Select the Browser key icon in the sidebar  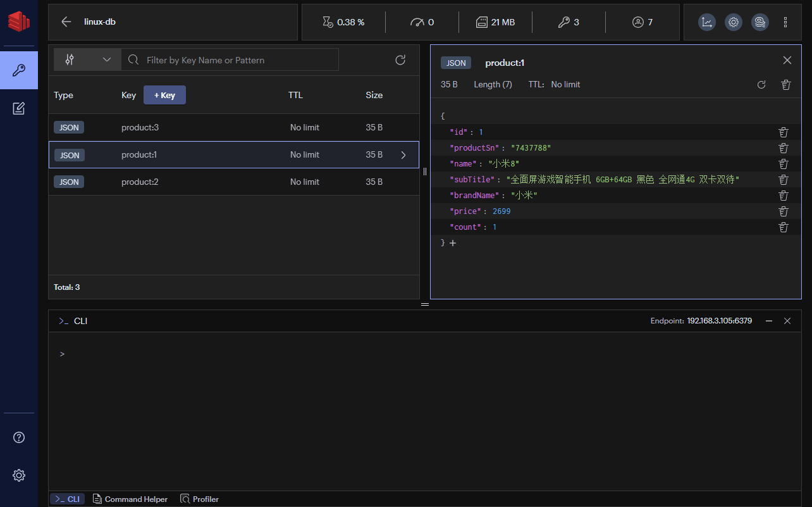pyautogui.click(x=19, y=70)
